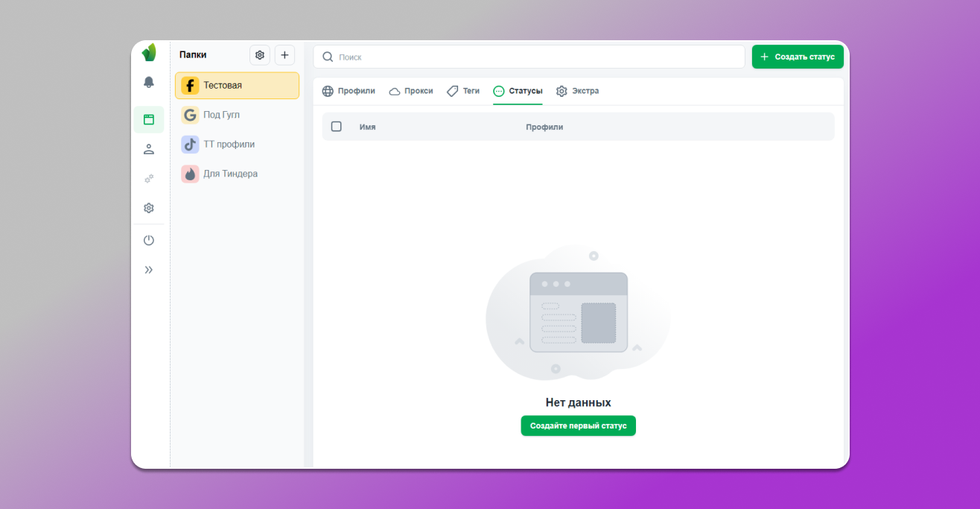Toggle the select-all checkbox in table header

coord(337,127)
